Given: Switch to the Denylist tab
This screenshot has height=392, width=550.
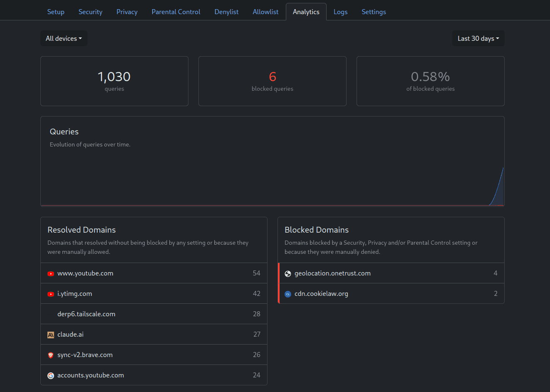Looking at the screenshot, I should coord(226,12).
